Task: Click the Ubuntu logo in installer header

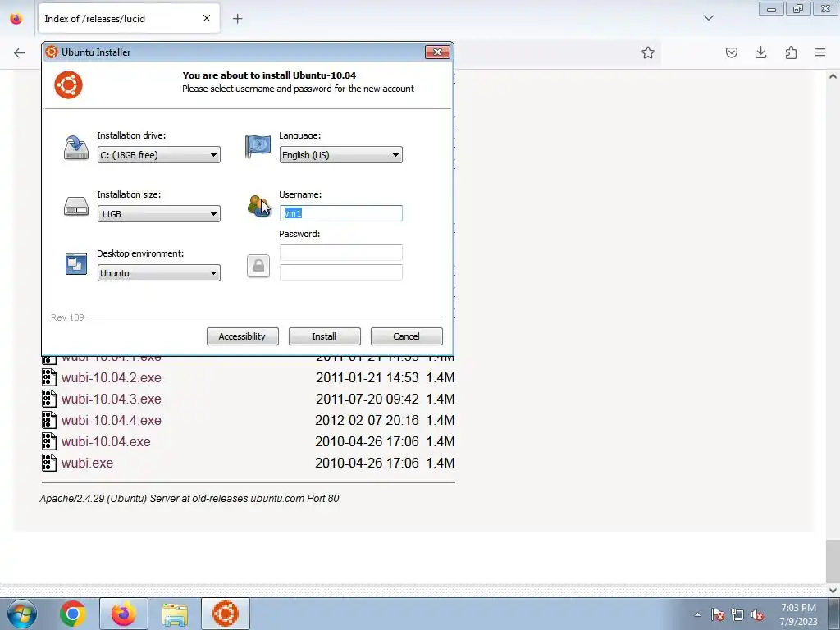Action: pos(69,84)
